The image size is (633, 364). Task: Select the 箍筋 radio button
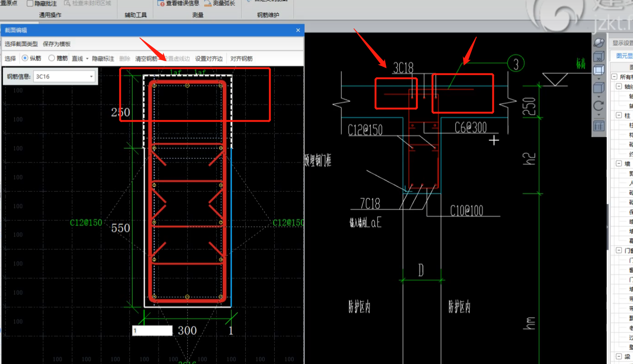coord(51,58)
